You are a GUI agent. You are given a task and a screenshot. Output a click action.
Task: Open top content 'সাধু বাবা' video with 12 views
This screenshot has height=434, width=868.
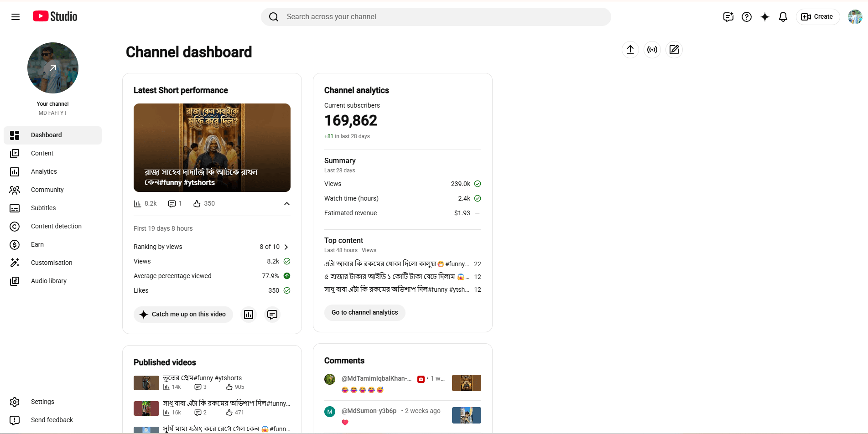tap(403, 289)
